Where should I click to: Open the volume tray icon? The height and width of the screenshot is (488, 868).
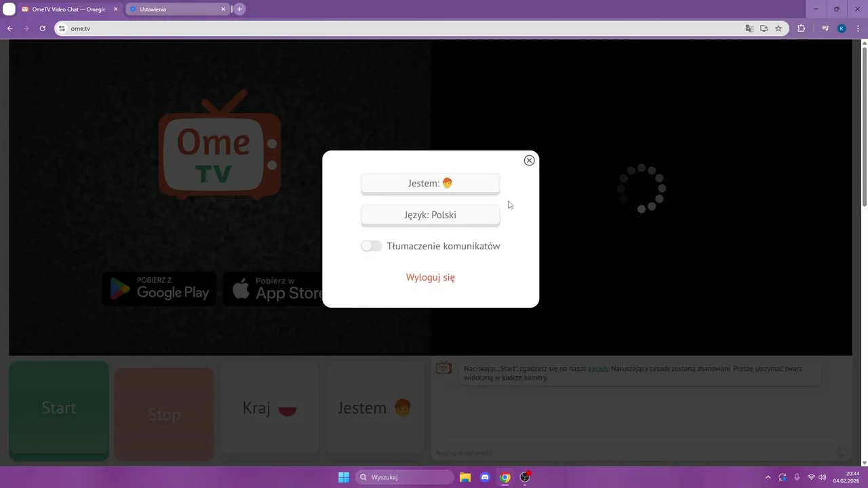(823, 477)
